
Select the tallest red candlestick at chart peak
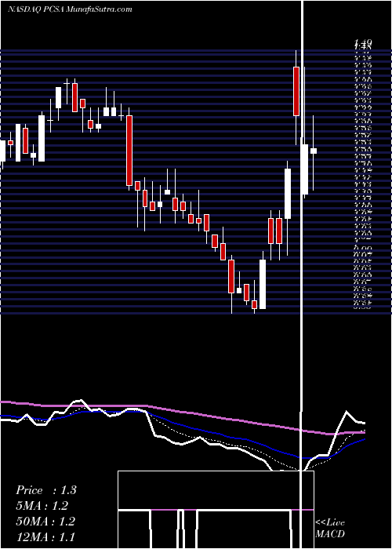[296, 92]
